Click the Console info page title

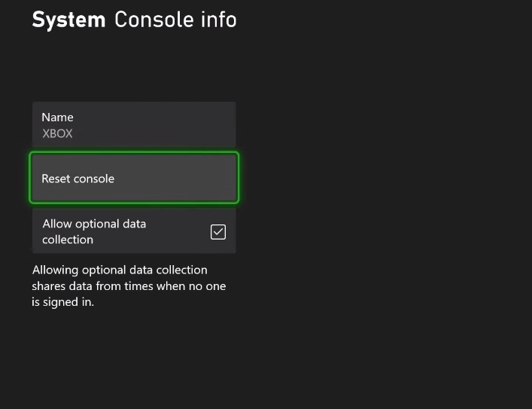tap(175, 20)
